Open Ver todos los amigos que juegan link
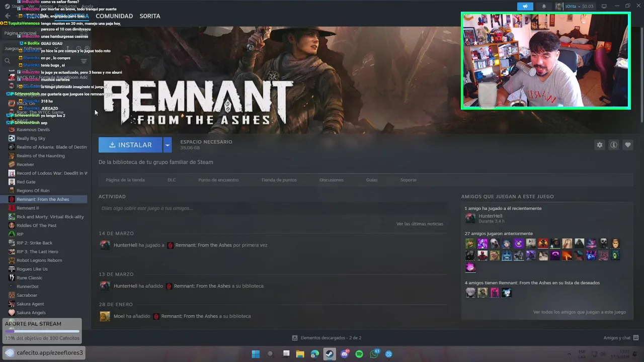The image size is (644, 362). 580,312
